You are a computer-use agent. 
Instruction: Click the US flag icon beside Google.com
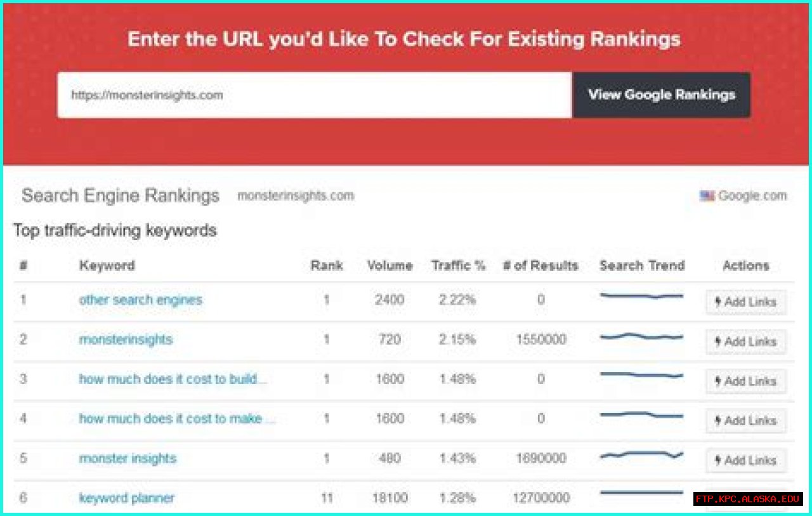coord(707,195)
